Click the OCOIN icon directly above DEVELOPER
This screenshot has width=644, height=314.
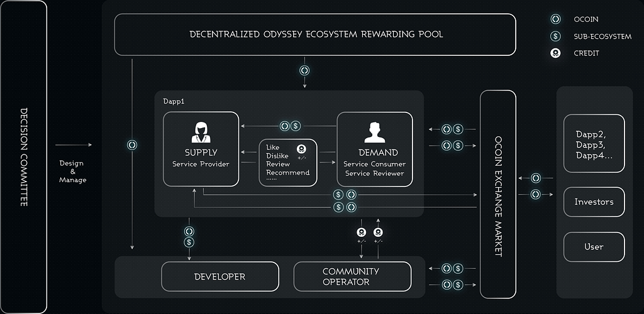point(189,231)
